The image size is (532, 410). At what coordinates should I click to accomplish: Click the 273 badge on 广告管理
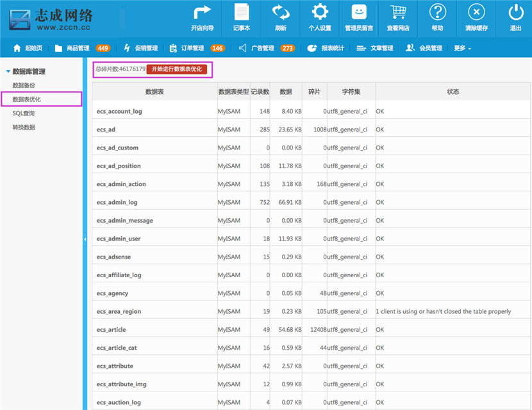287,48
